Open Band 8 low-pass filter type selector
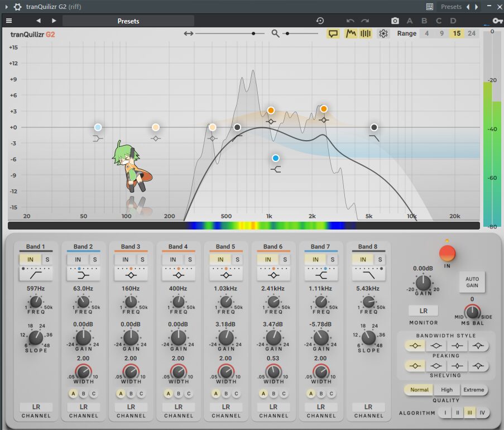 tap(368, 274)
